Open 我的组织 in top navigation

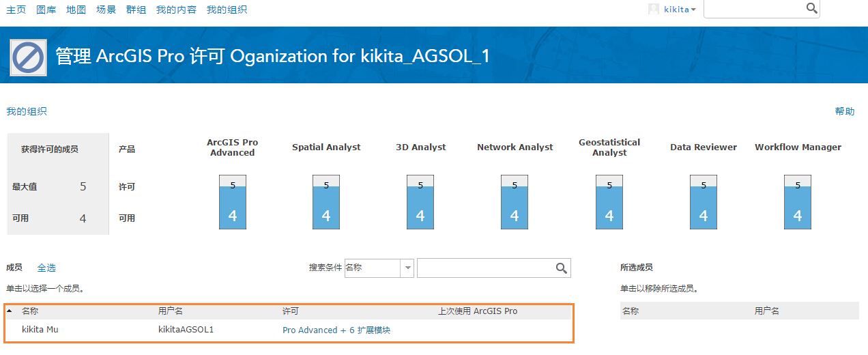tap(227, 10)
